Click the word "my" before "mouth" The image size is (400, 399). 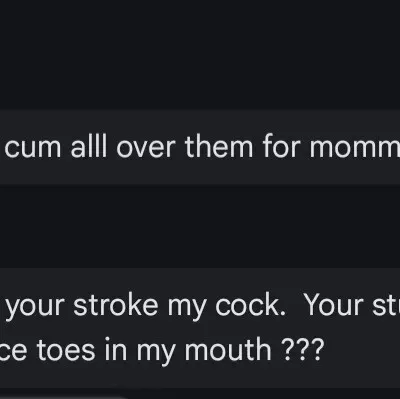coord(156,353)
